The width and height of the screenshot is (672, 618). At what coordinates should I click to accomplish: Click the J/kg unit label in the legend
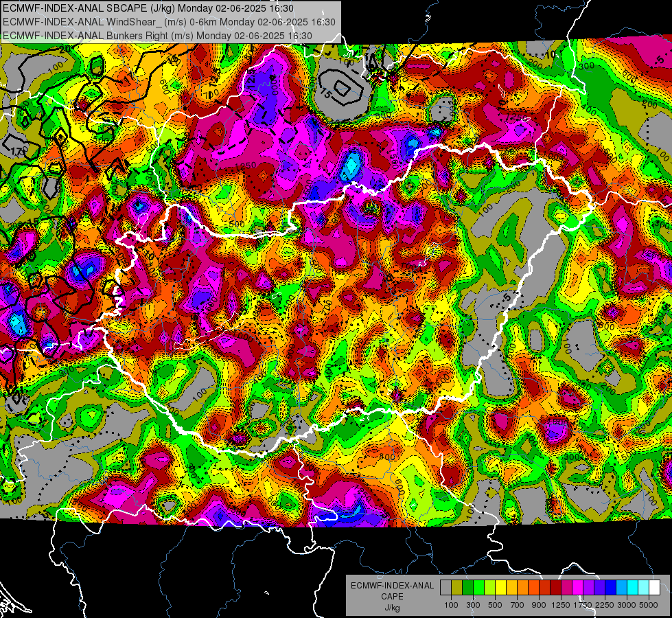tap(392, 608)
